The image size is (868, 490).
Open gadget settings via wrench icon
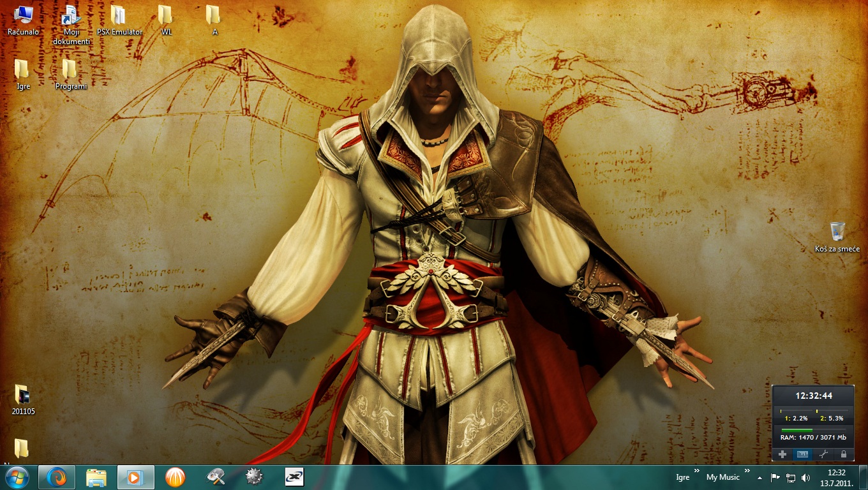823,454
